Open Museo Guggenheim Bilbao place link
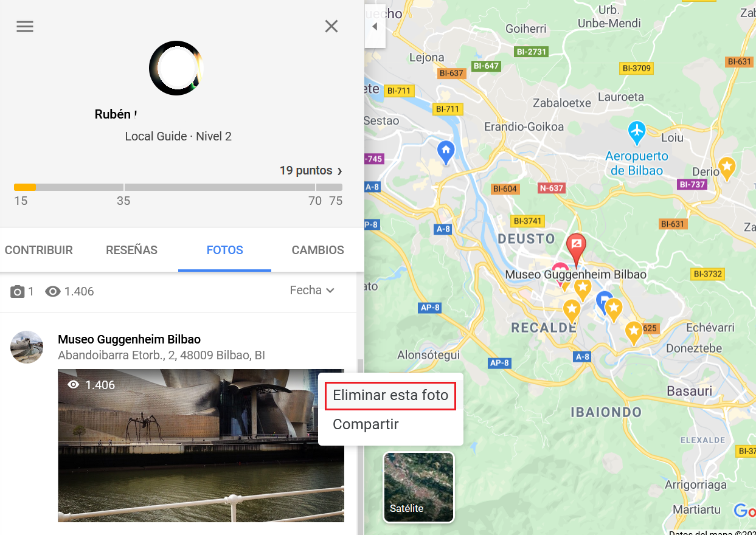The width and height of the screenshot is (756, 535). tap(129, 339)
